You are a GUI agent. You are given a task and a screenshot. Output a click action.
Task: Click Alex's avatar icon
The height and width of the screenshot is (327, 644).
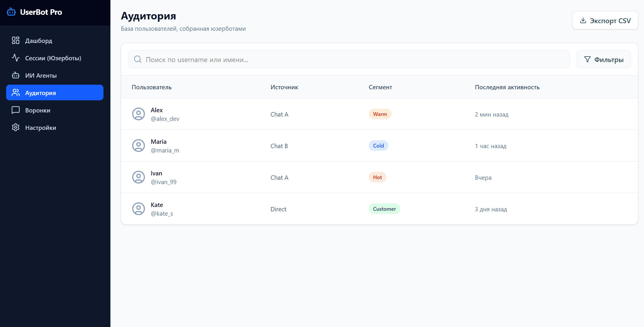click(x=139, y=114)
